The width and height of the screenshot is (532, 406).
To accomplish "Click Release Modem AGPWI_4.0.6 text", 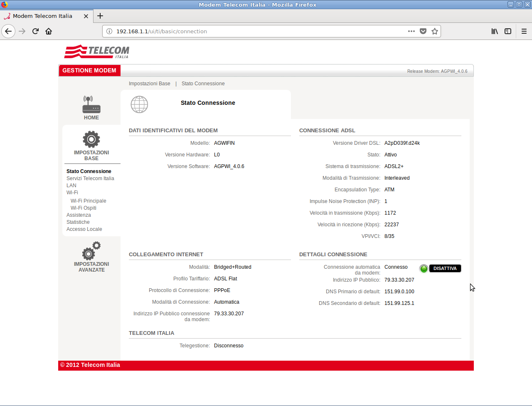I will point(437,71).
